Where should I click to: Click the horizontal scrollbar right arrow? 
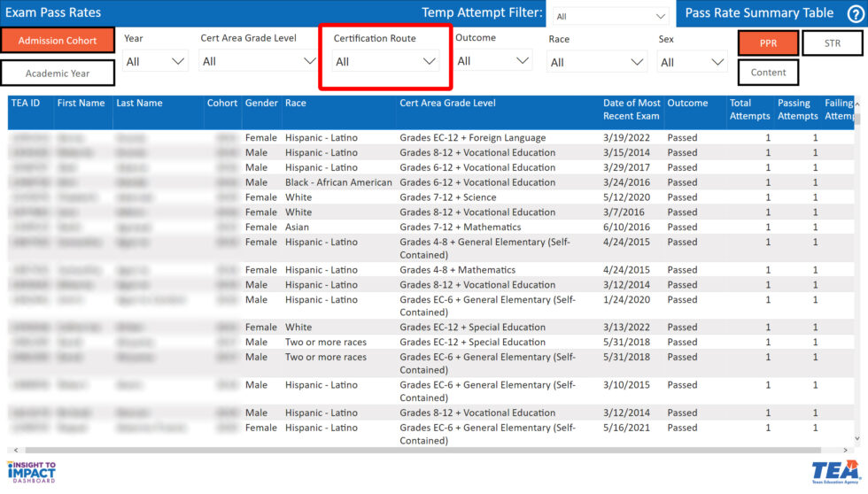pos(845,451)
